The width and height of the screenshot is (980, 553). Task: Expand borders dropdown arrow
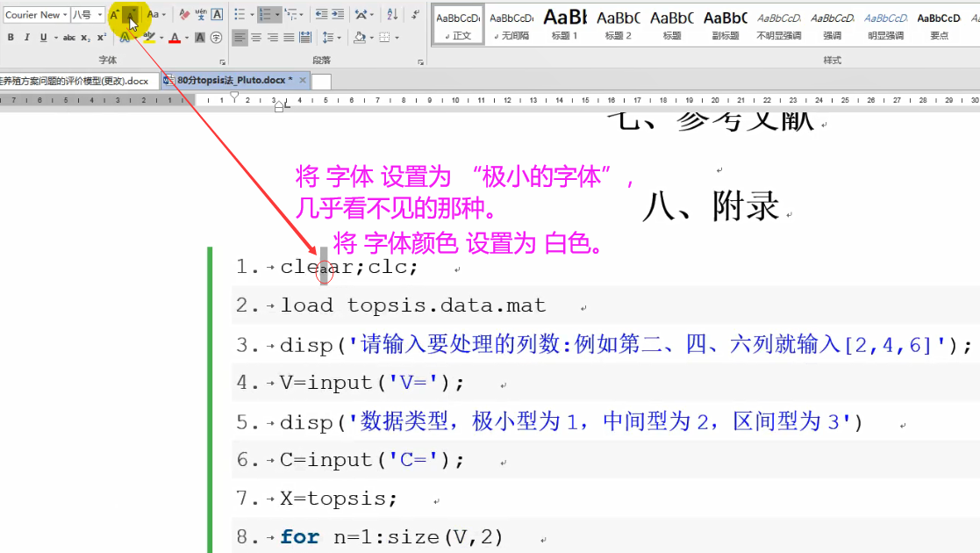[x=397, y=38]
